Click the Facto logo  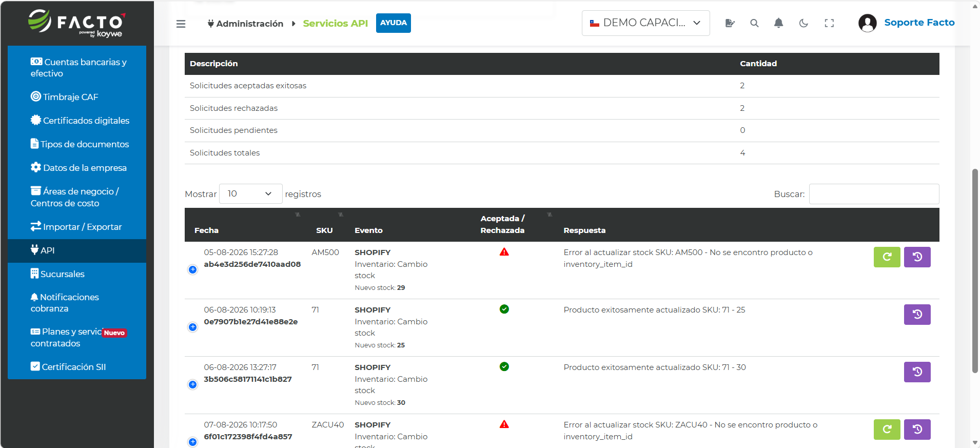coord(77,23)
